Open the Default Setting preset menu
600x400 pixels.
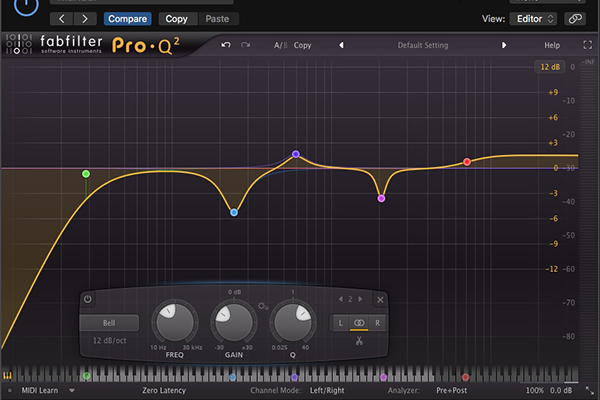point(423,45)
